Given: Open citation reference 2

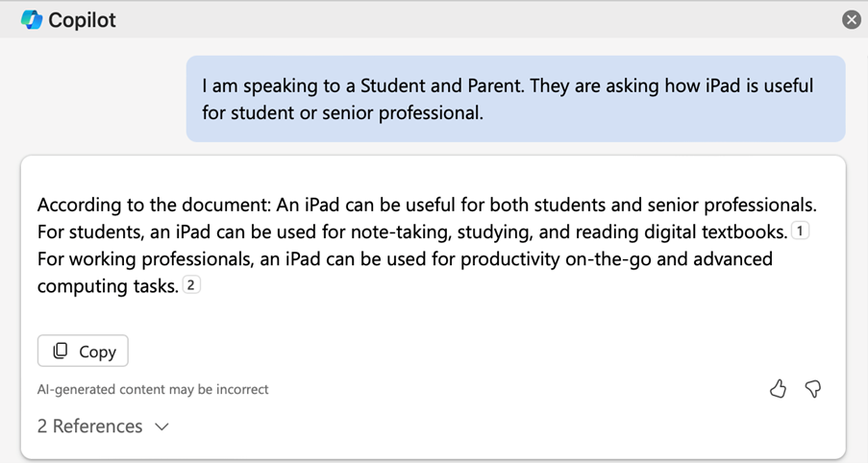Looking at the screenshot, I should [191, 284].
